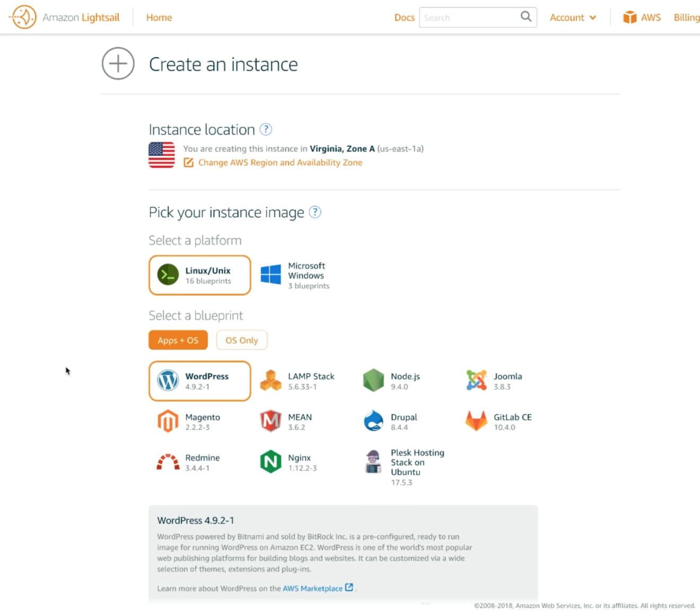Choose the GitLab CE blueprint icon

476,421
